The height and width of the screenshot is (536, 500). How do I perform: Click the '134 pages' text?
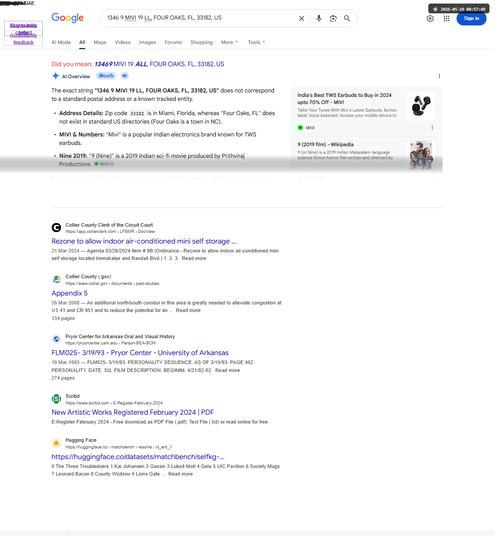click(63, 318)
